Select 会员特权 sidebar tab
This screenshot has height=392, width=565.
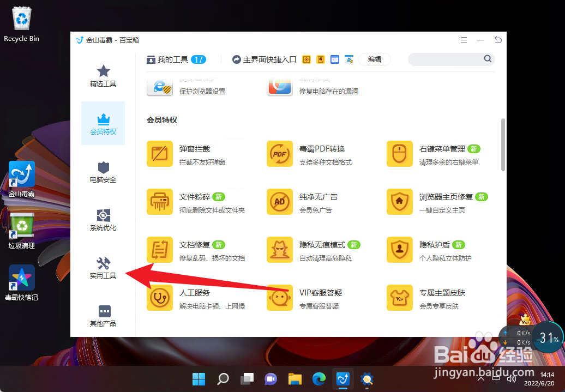click(x=103, y=123)
